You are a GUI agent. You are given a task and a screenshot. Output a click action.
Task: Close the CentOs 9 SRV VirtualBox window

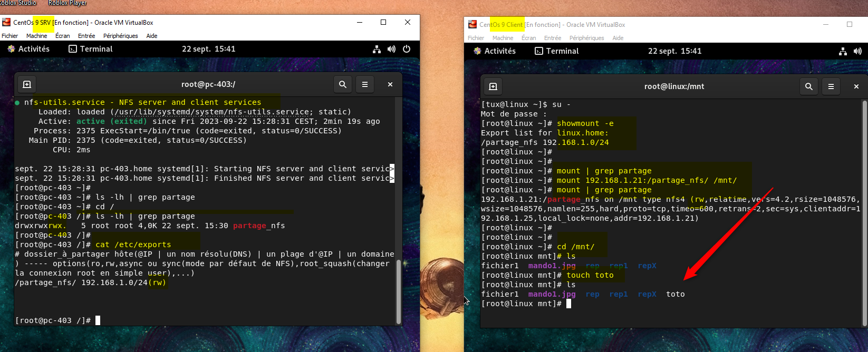click(x=408, y=22)
